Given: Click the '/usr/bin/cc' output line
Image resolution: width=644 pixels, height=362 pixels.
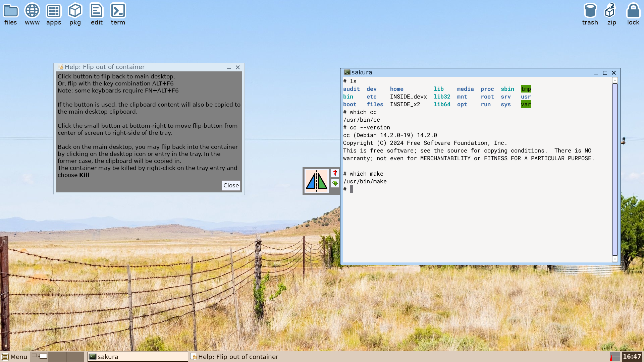Looking at the screenshot, I should [x=361, y=120].
